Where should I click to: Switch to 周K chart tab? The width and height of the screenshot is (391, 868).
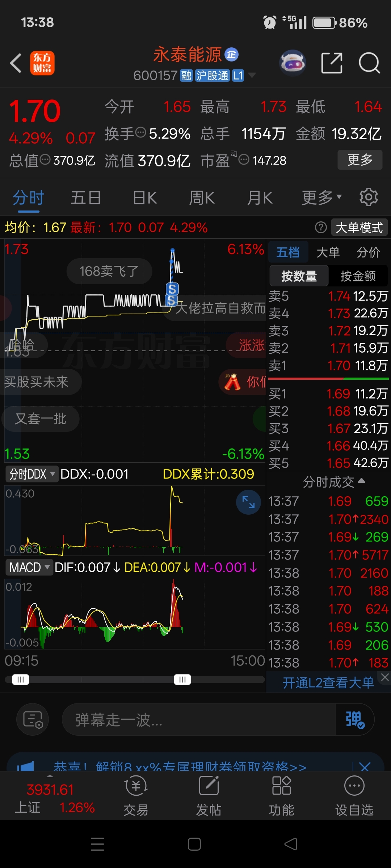pos(202,198)
